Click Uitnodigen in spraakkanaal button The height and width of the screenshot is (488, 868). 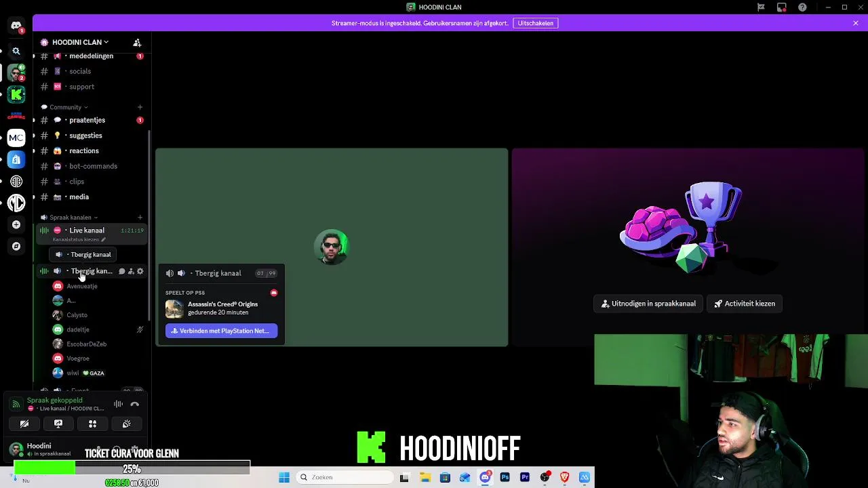pos(648,304)
